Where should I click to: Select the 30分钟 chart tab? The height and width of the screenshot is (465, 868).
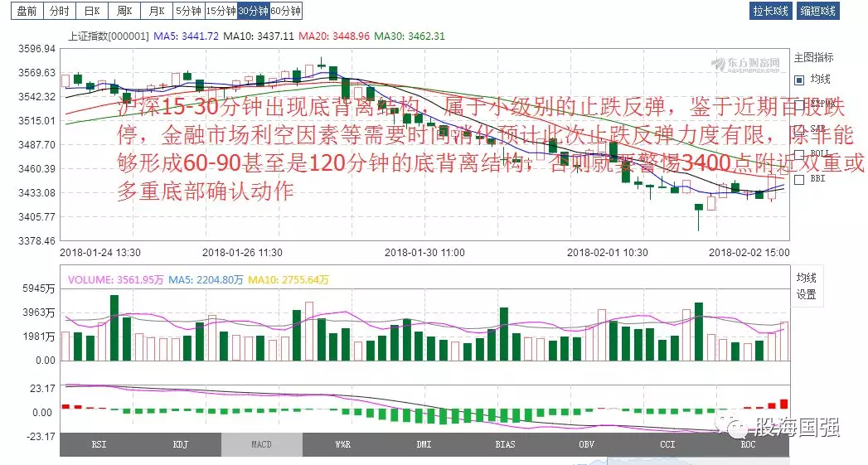coord(254,11)
